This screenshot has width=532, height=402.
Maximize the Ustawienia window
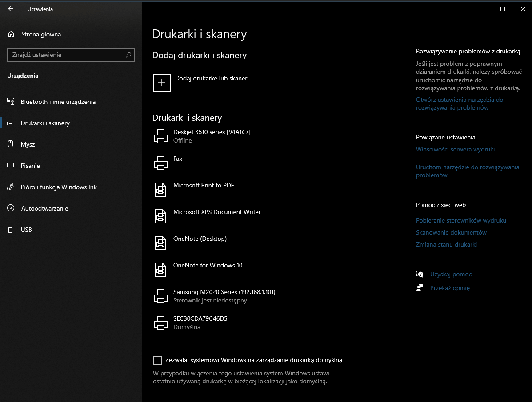pyautogui.click(x=503, y=9)
